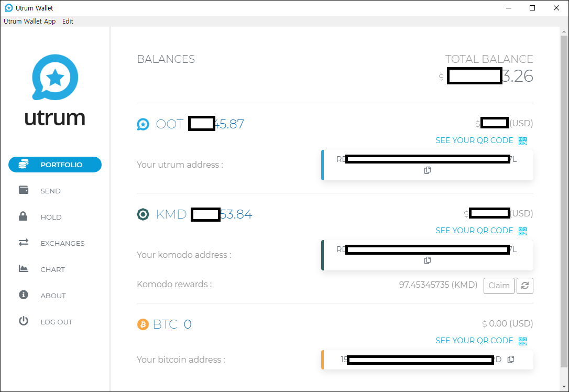Viewport: 569px width, 392px height.
Task: Copy the utrum address
Action: click(x=428, y=170)
